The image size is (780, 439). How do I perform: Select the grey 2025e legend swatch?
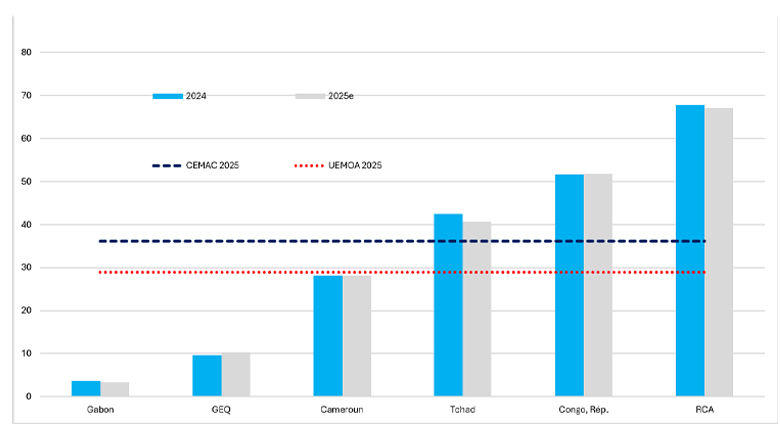pos(310,96)
